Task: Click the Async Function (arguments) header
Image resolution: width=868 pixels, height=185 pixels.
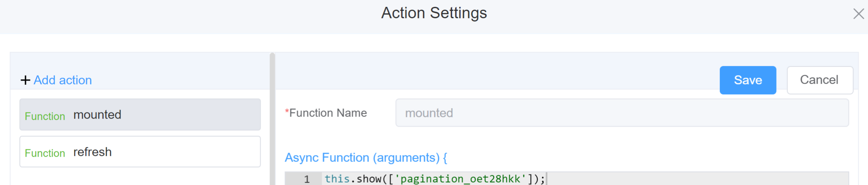Action: [x=366, y=158]
